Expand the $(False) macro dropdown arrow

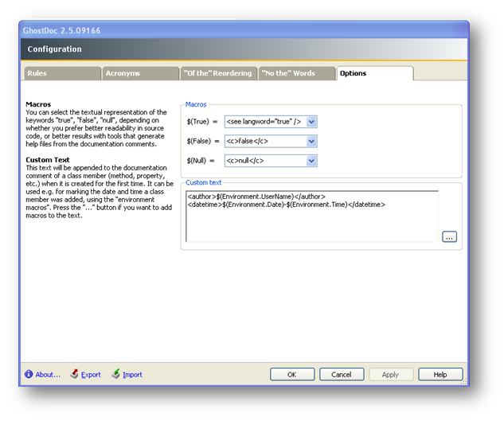click(311, 142)
